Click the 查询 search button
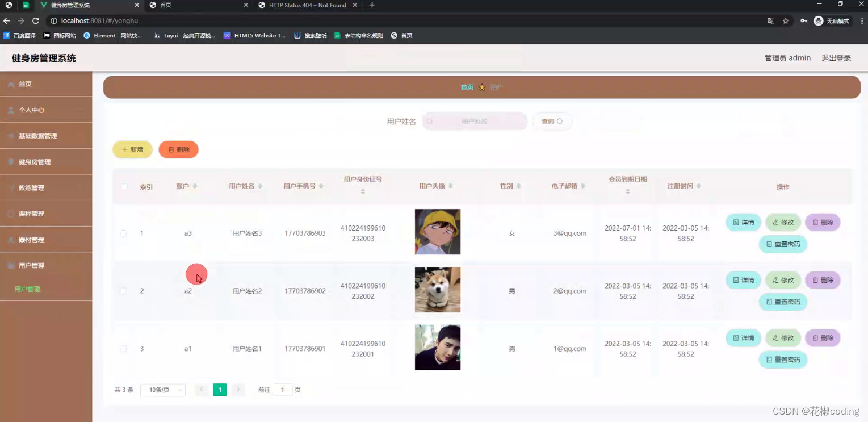The image size is (868, 422). pos(551,121)
